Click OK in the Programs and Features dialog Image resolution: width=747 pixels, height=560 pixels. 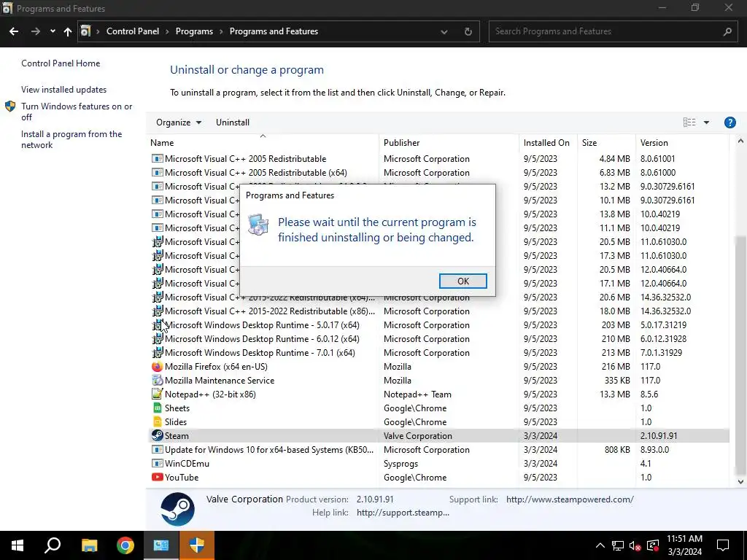coord(462,281)
